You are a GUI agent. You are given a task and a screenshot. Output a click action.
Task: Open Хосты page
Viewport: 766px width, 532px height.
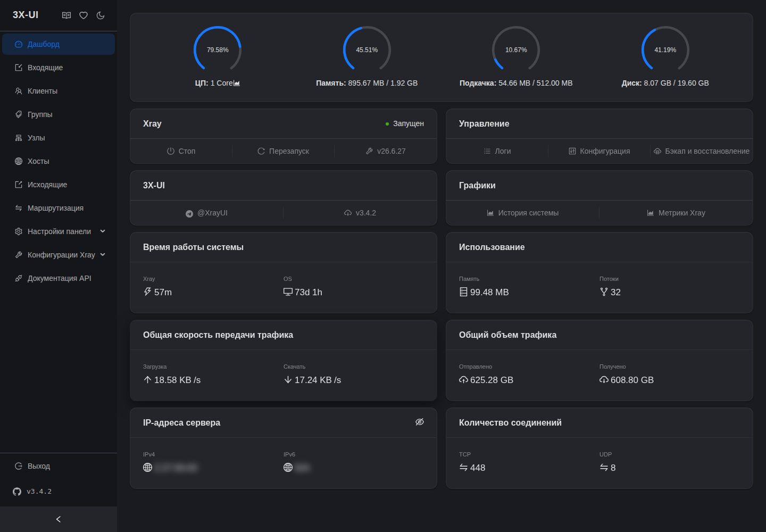(x=59, y=161)
